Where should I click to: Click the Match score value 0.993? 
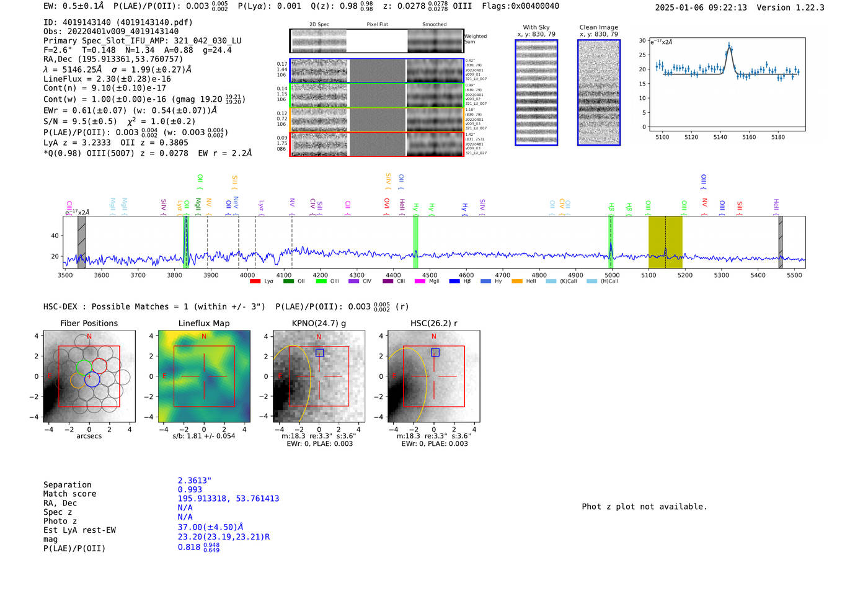(x=190, y=489)
